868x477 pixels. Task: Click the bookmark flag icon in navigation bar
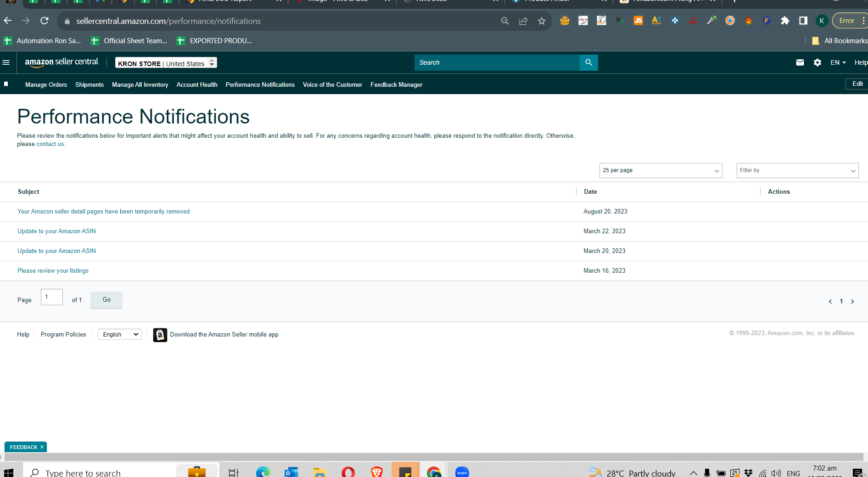pyautogui.click(x=6, y=84)
